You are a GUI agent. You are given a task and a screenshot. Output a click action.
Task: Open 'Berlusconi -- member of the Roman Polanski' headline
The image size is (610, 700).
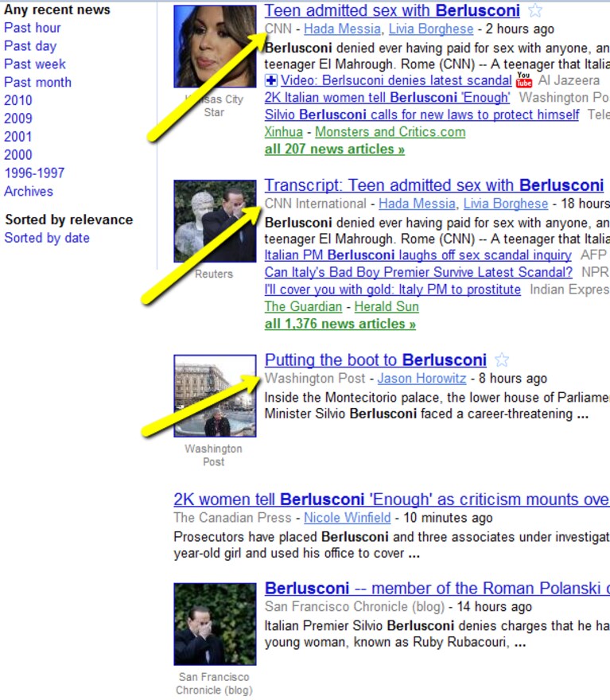point(437,589)
